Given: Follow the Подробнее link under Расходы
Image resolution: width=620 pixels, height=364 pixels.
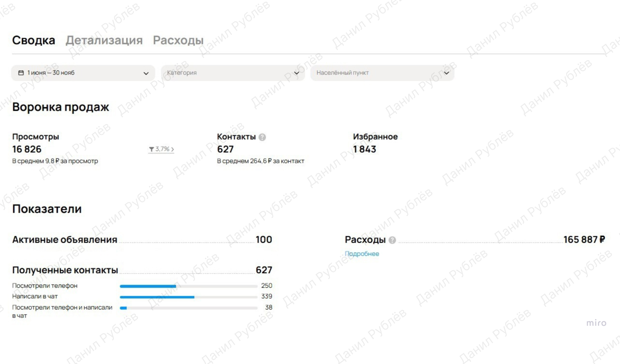Looking at the screenshot, I should coord(362,254).
